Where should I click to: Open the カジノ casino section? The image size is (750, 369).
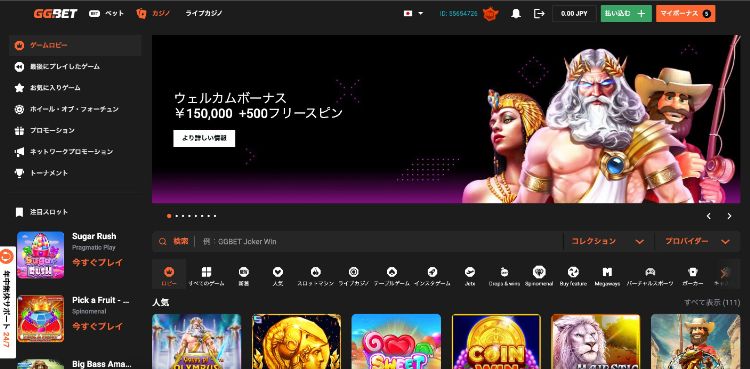[x=153, y=13]
